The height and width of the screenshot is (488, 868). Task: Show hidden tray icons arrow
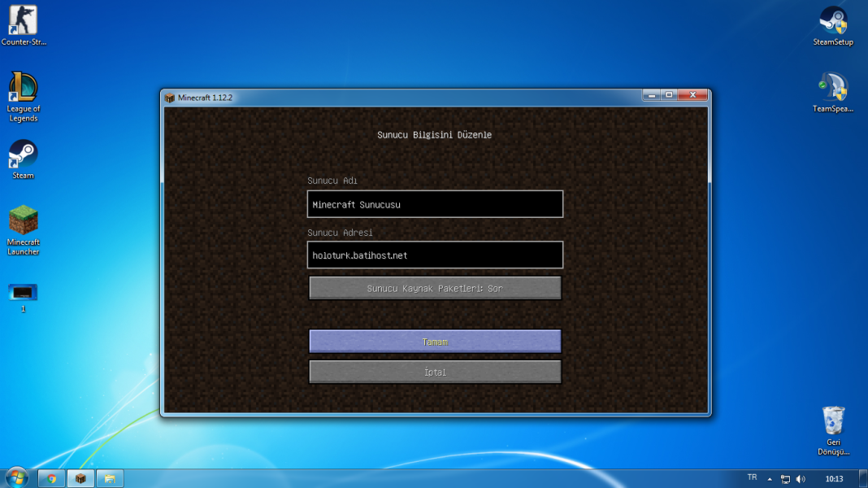[770, 479]
